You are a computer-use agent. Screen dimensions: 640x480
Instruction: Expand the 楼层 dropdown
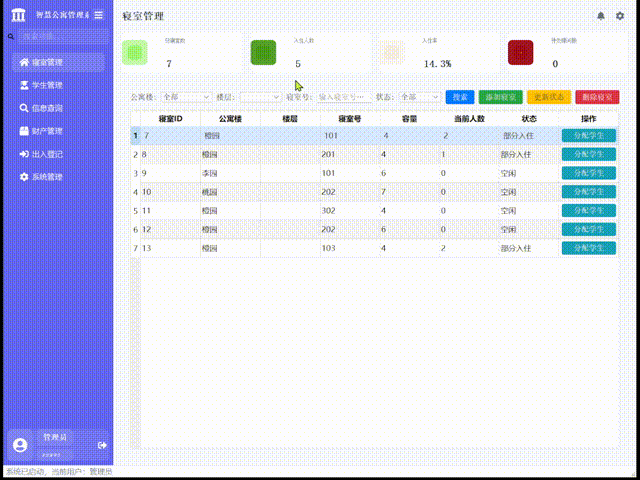[260, 97]
